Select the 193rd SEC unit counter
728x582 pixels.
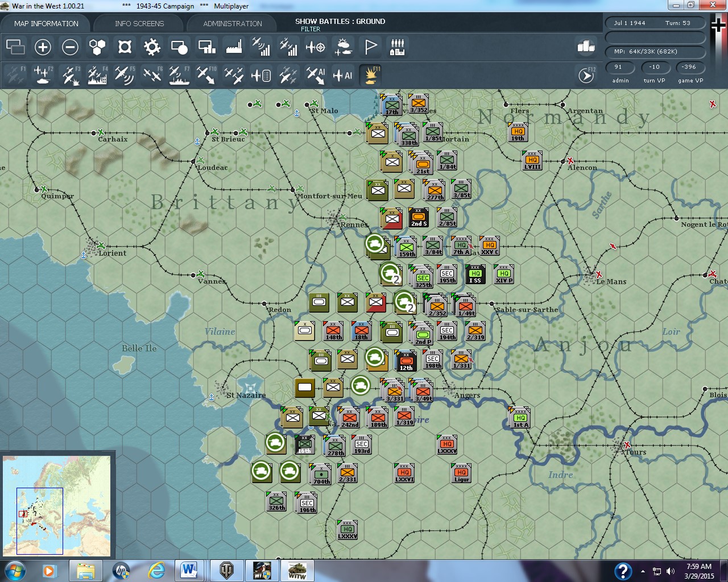coord(362,444)
